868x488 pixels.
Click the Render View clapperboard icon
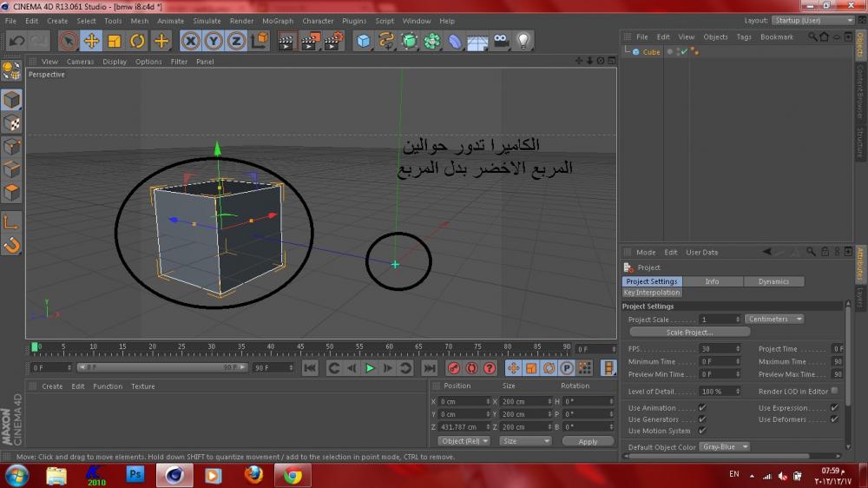click(286, 41)
